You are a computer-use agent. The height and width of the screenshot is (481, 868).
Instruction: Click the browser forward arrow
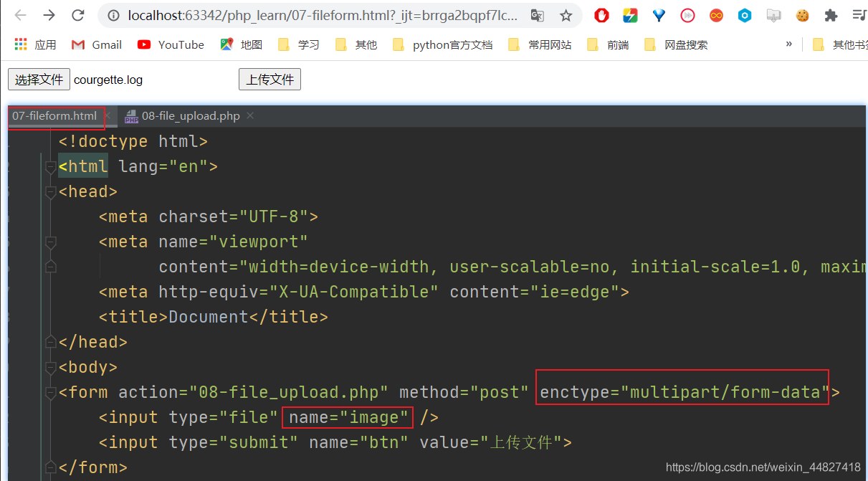coord(49,15)
